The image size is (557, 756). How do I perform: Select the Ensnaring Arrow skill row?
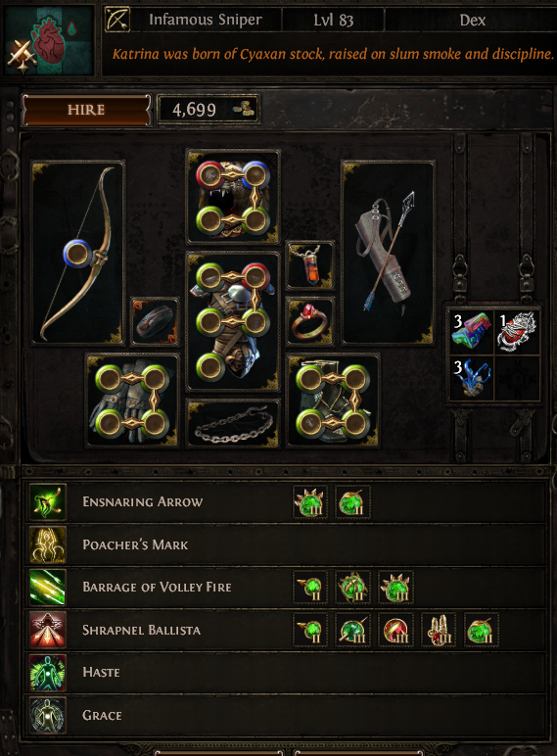click(285, 502)
